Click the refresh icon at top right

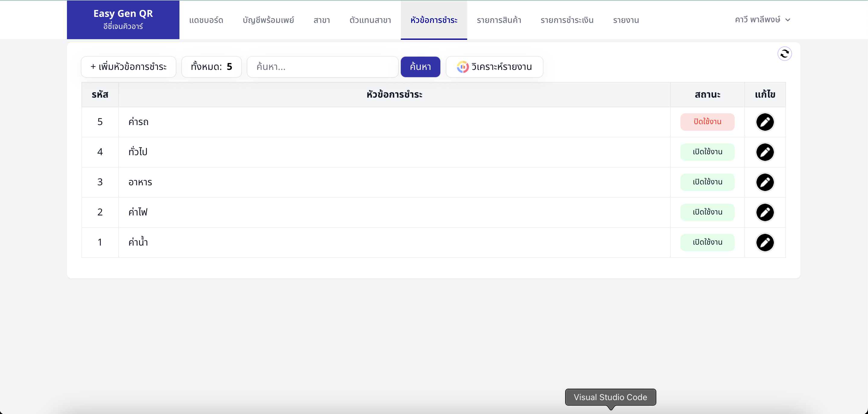(784, 54)
